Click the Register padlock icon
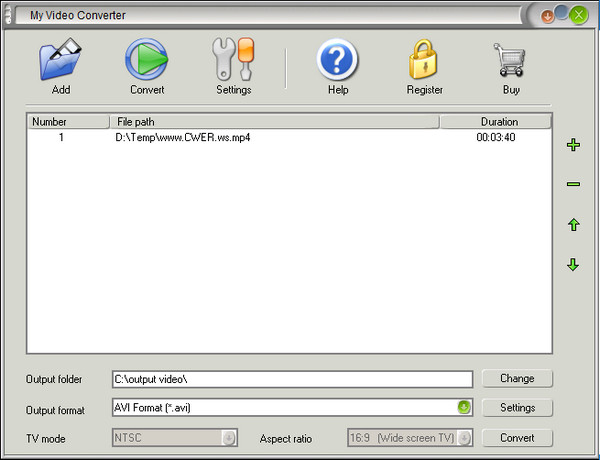Image resolution: width=600 pixels, height=460 pixels. 424,60
